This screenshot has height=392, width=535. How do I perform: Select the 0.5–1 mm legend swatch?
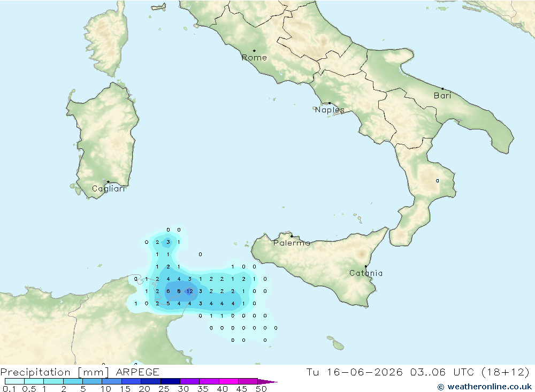[x=34, y=381]
